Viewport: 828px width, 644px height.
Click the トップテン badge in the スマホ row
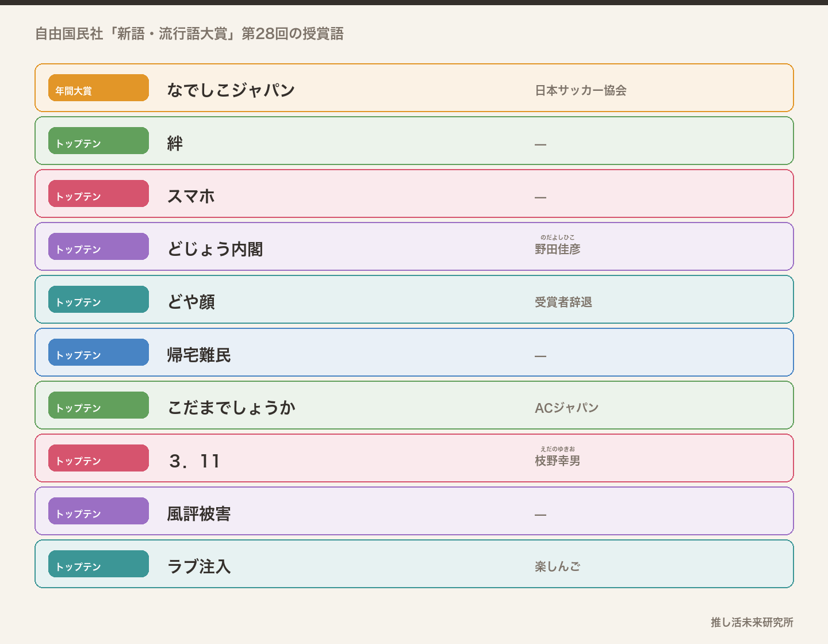click(98, 193)
